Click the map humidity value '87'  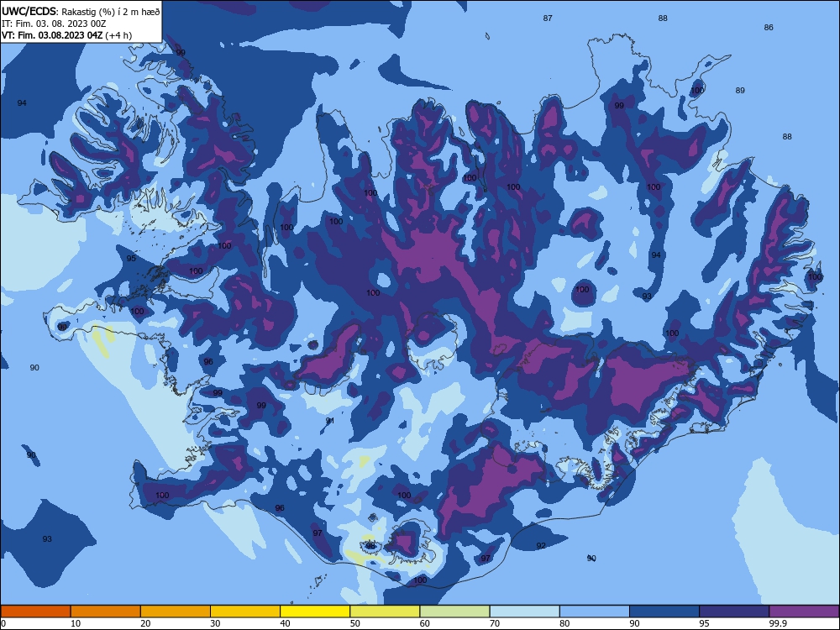click(x=548, y=18)
